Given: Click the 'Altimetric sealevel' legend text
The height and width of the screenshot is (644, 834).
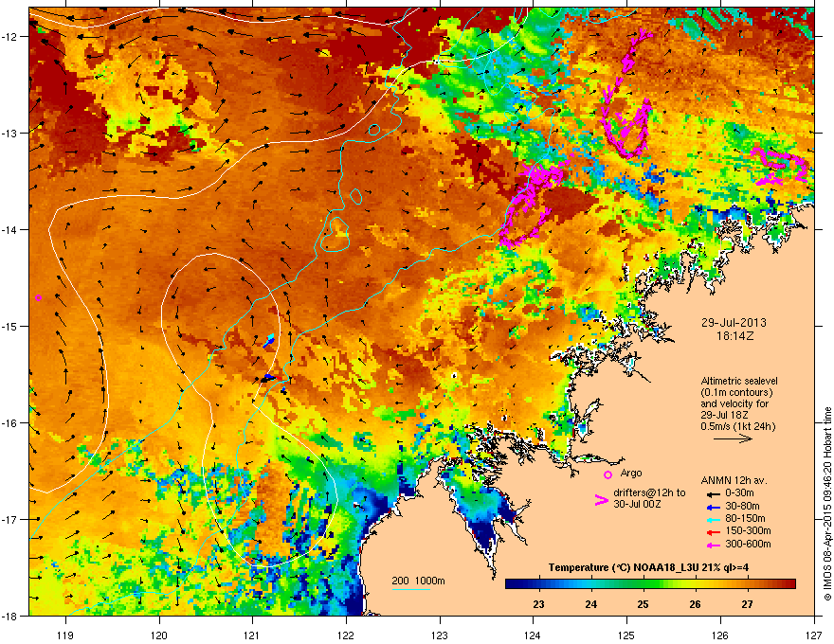Looking at the screenshot, I should tap(739, 381).
